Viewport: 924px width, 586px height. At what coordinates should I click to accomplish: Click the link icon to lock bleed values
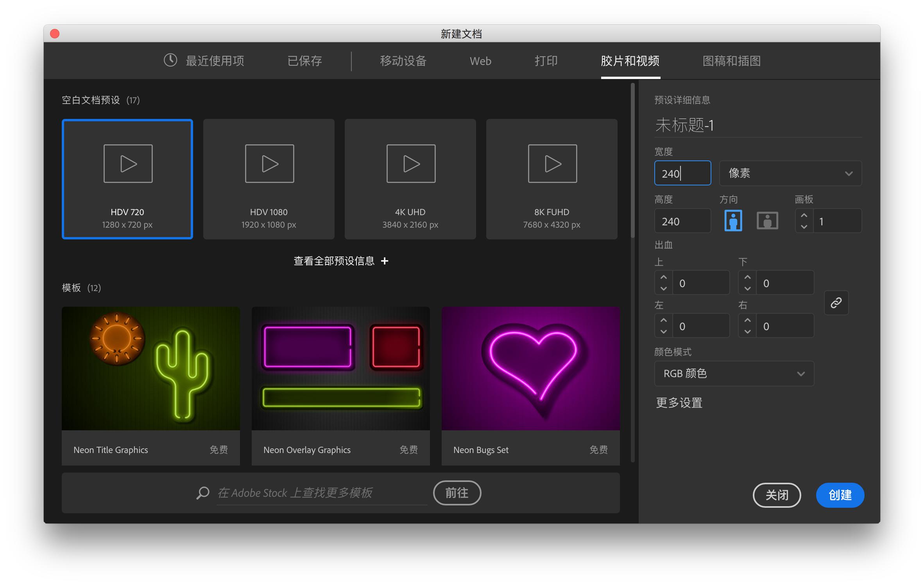[x=836, y=303]
